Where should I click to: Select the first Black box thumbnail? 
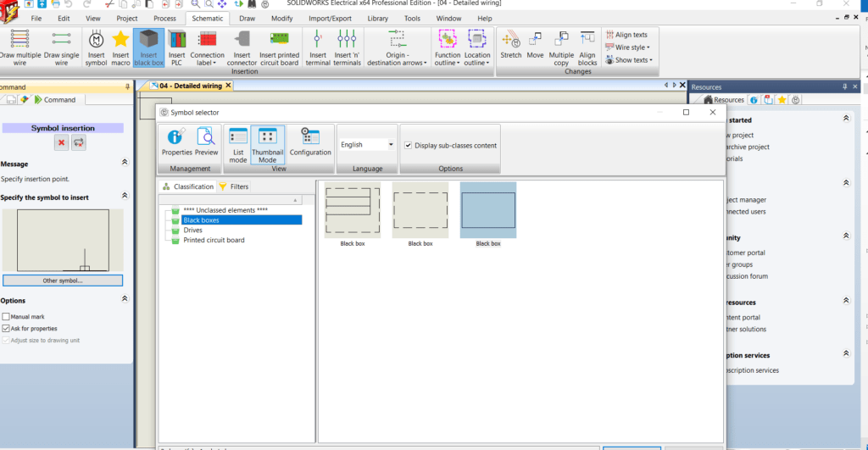[352, 211]
